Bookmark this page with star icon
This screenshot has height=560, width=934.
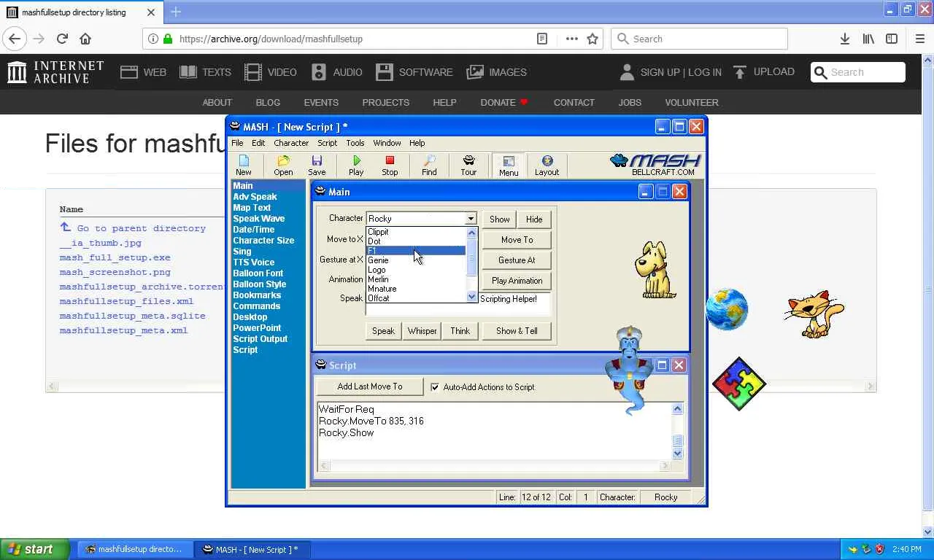point(593,39)
